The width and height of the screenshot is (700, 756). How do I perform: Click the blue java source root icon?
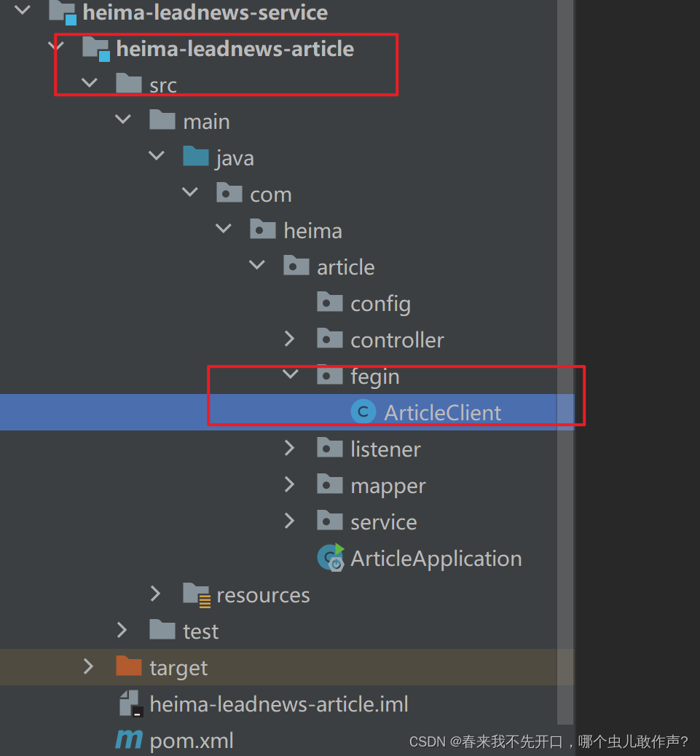click(x=196, y=157)
